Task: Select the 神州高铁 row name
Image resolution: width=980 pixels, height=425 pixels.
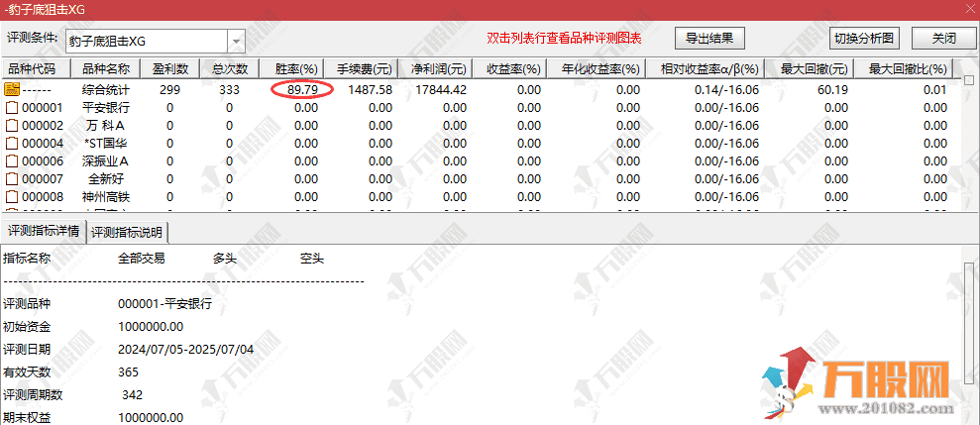Action: (x=106, y=197)
